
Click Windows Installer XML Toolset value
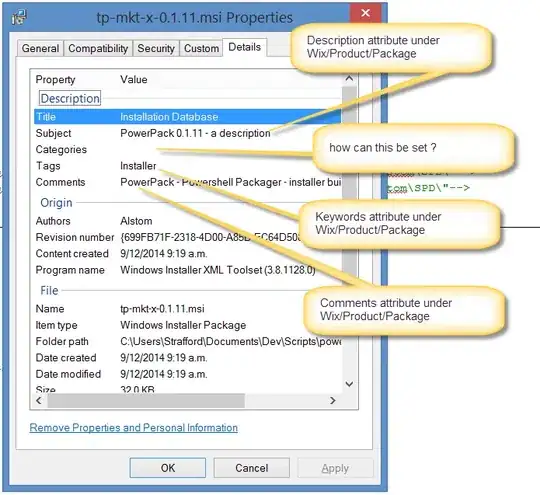click(218, 270)
